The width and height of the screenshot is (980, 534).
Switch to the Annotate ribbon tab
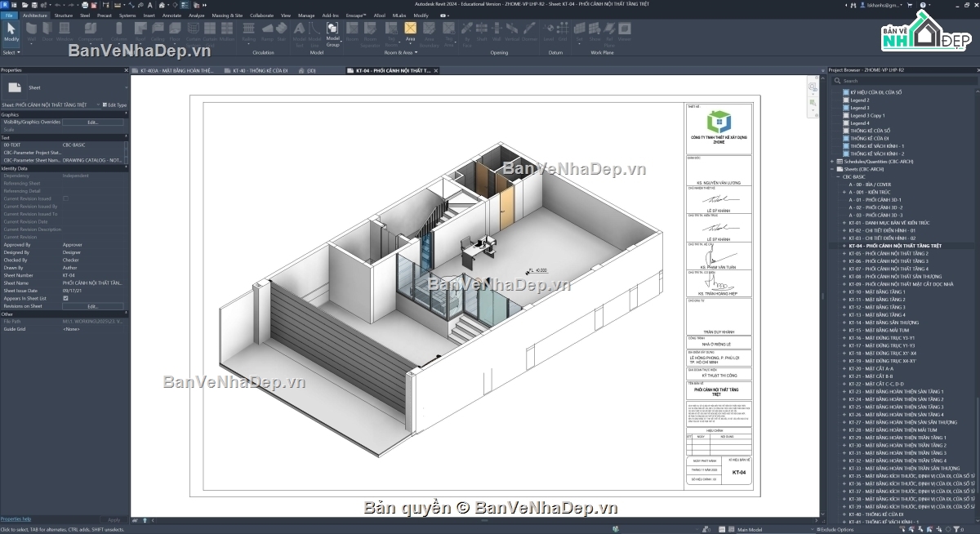(x=171, y=15)
